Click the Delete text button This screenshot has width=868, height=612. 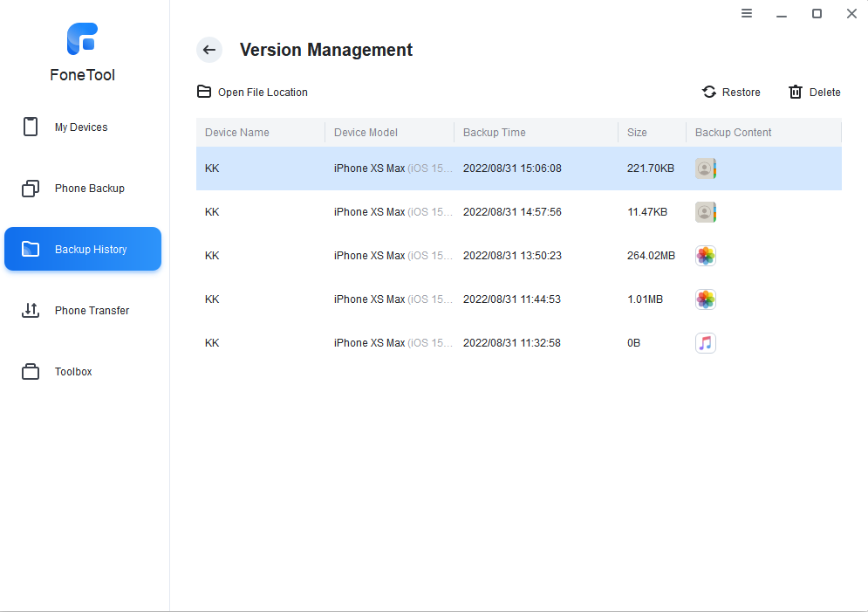[825, 93]
